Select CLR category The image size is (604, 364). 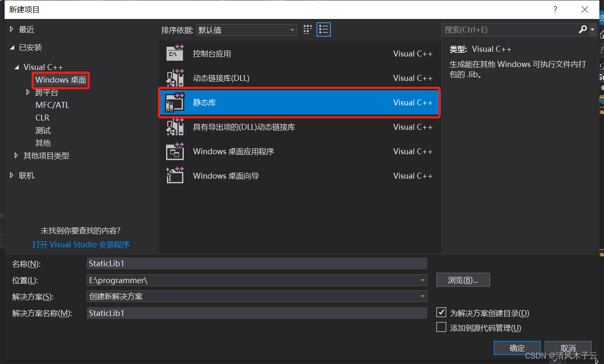point(42,118)
